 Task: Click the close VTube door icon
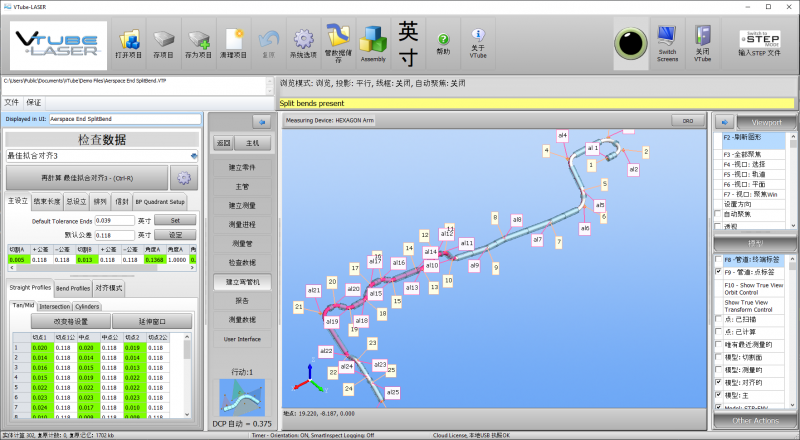tap(703, 36)
